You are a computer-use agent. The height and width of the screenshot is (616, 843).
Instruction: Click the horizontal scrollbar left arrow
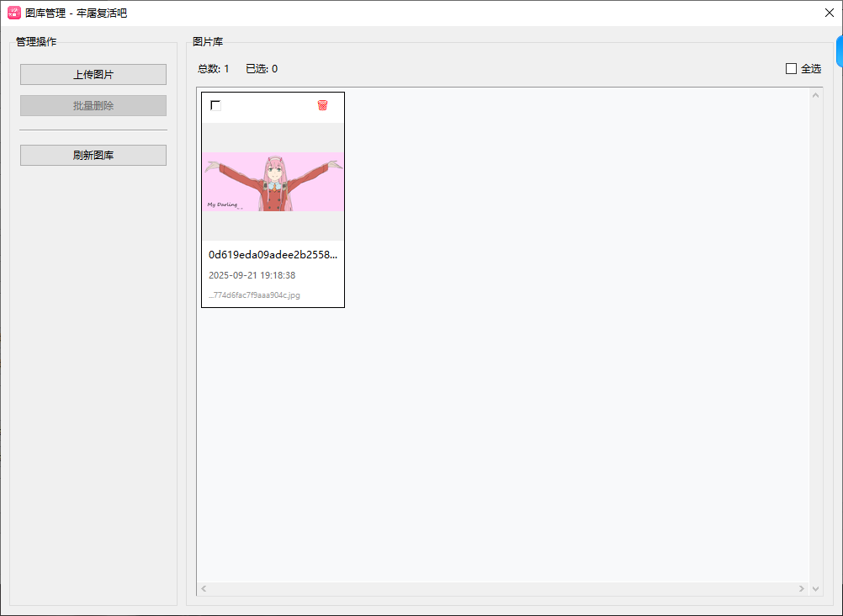(x=204, y=589)
